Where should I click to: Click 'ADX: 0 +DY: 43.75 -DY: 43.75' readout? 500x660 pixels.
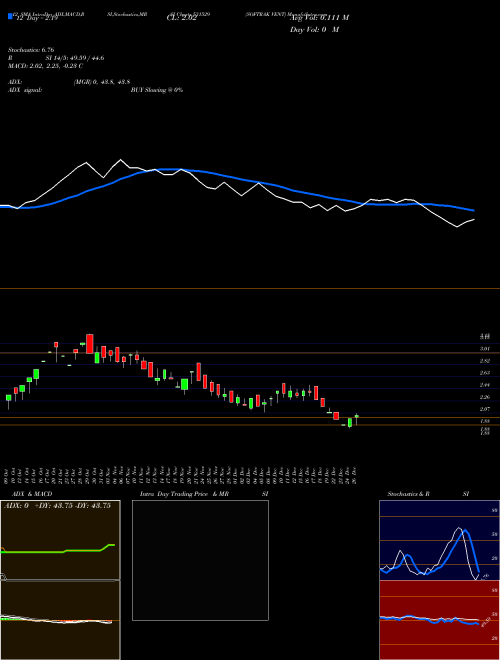coord(57,506)
